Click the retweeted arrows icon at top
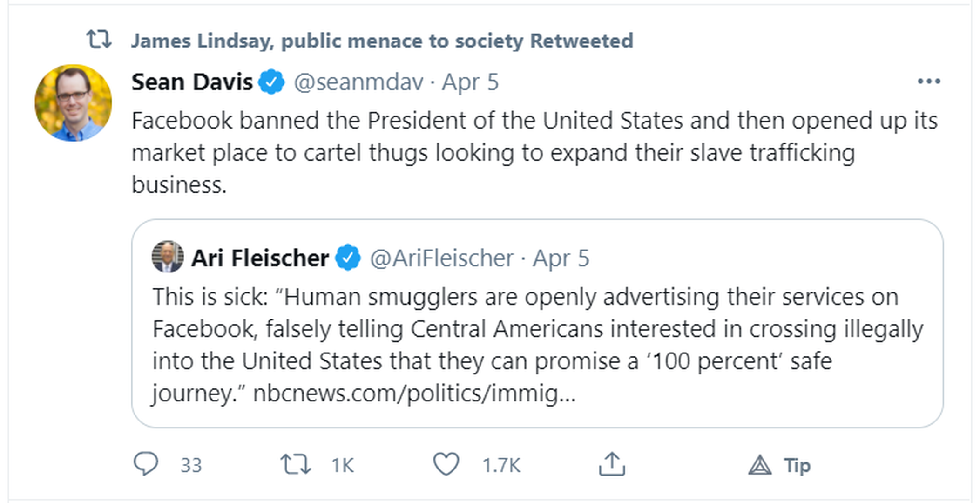Image resolution: width=980 pixels, height=503 pixels. (99, 40)
